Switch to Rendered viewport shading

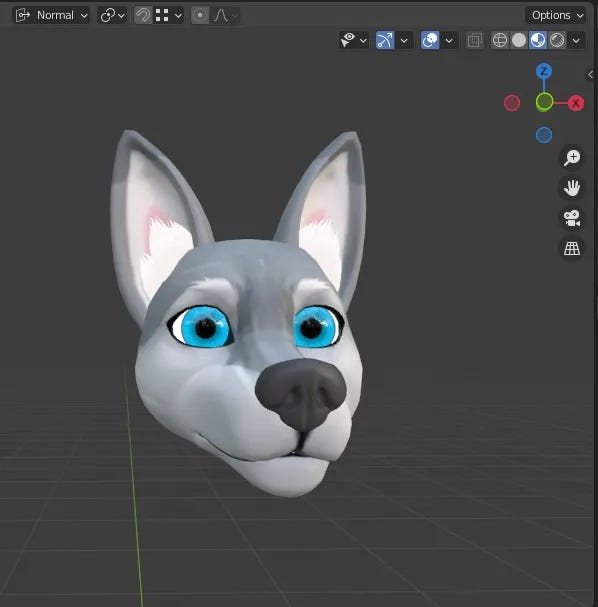click(x=557, y=40)
